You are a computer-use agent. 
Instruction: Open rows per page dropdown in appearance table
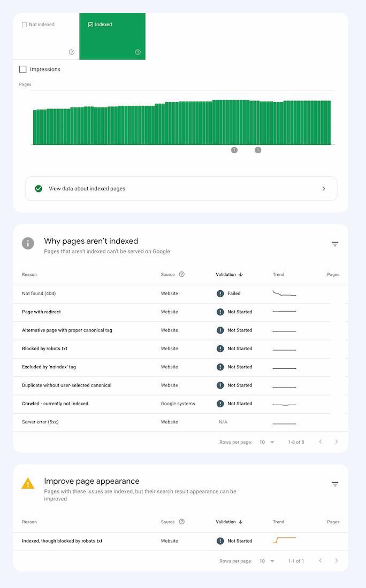[x=267, y=561]
